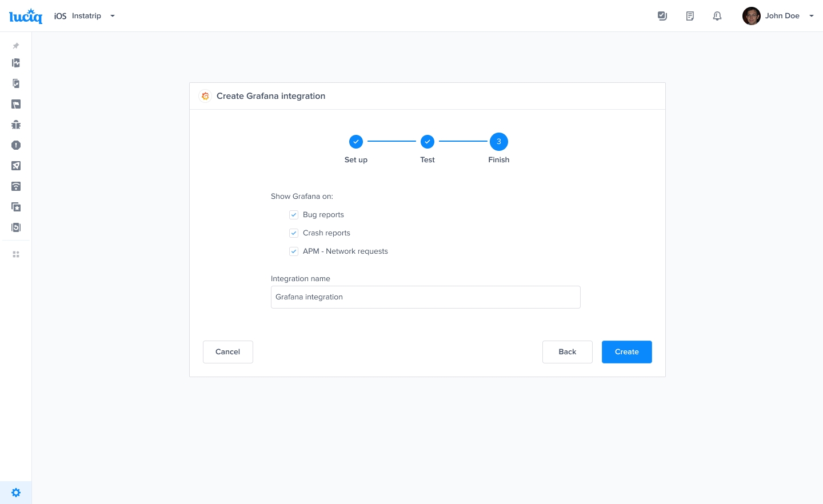Open the paper plane sidebar icon

(x=16, y=166)
